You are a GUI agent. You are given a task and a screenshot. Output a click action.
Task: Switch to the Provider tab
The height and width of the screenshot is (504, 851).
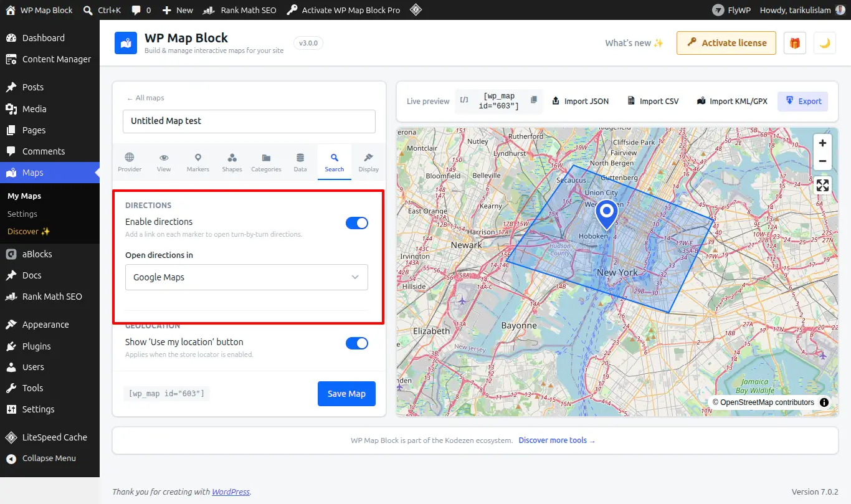(x=130, y=163)
